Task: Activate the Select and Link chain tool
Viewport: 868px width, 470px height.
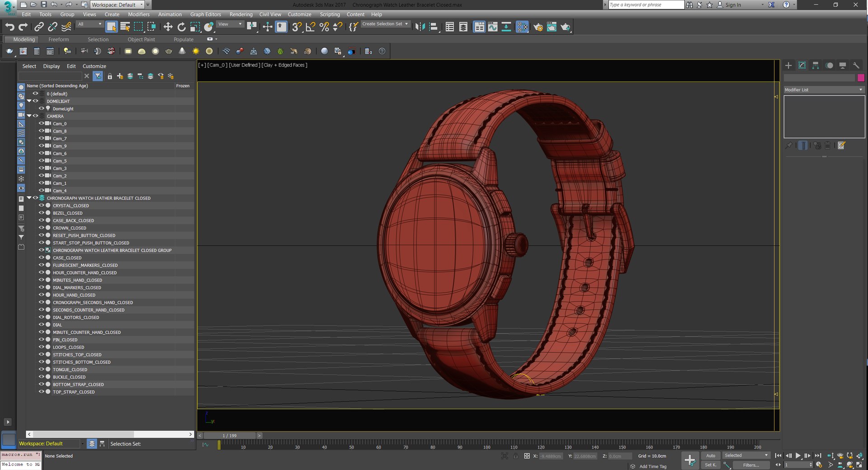Action: tap(39, 27)
